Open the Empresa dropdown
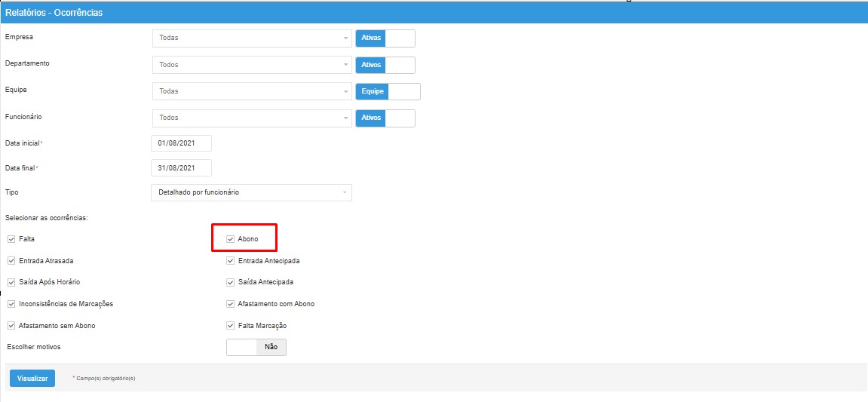This screenshot has height=402, width=868. point(251,38)
